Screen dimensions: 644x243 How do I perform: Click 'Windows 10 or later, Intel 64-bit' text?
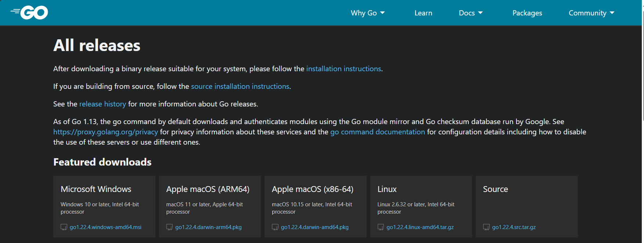[100, 204]
